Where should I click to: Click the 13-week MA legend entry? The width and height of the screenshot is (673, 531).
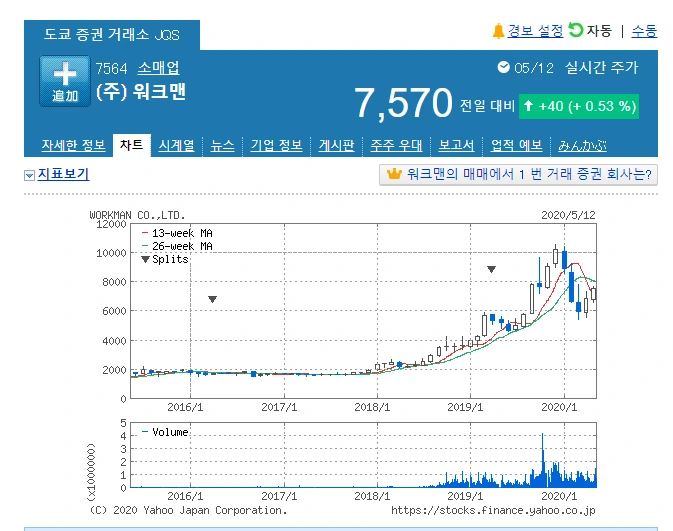(x=177, y=233)
